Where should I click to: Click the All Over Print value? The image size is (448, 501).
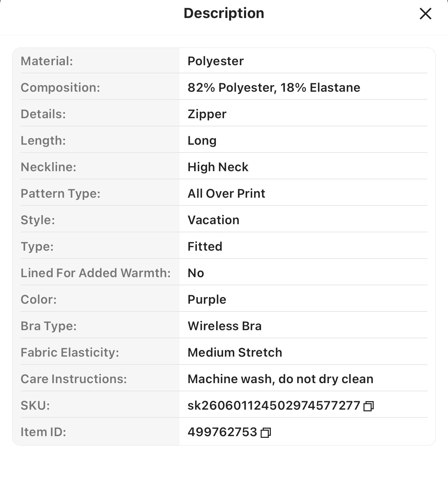pos(226,194)
